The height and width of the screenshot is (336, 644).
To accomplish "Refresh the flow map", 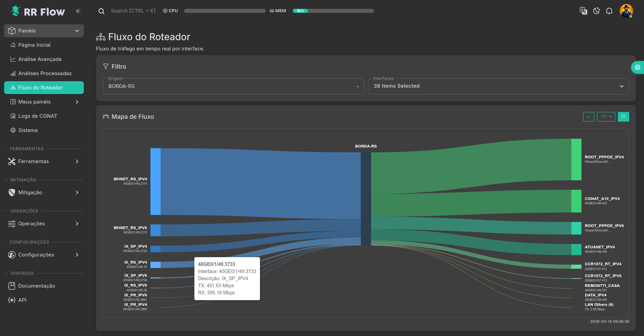I will tap(623, 116).
